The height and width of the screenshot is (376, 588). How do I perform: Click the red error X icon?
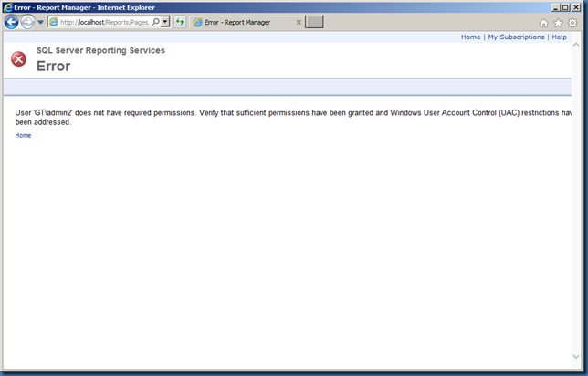click(19, 59)
